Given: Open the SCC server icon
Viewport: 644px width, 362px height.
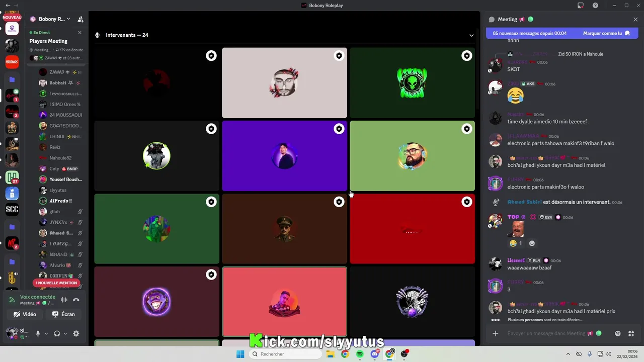Looking at the screenshot, I should 12,210.
